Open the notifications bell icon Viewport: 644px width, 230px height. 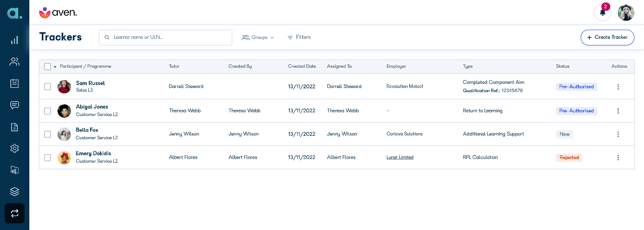tap(602, 12)
